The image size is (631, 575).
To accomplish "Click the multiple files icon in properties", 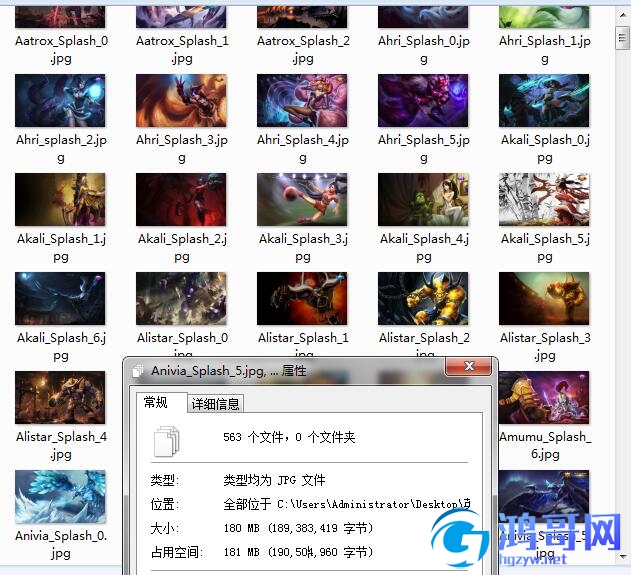I will (x=167, y=441).
